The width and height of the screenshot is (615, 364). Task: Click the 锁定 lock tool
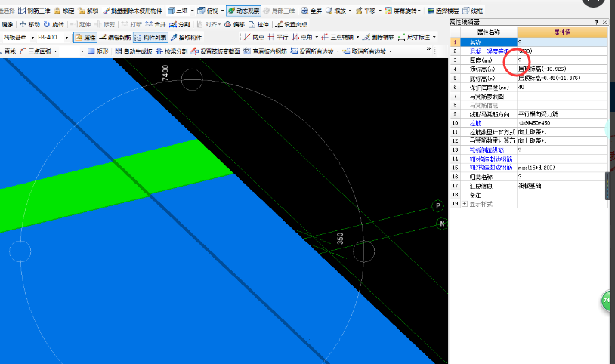[x=64, y=11]
